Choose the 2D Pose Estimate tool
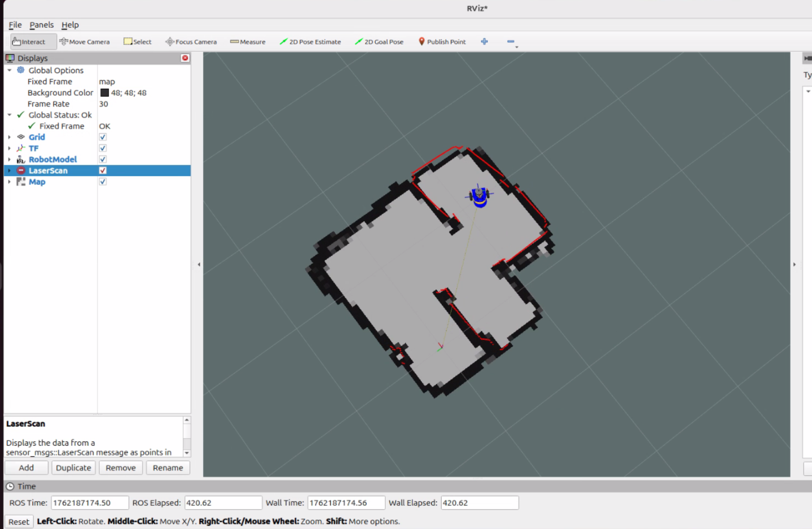 (x=310, y=42)
